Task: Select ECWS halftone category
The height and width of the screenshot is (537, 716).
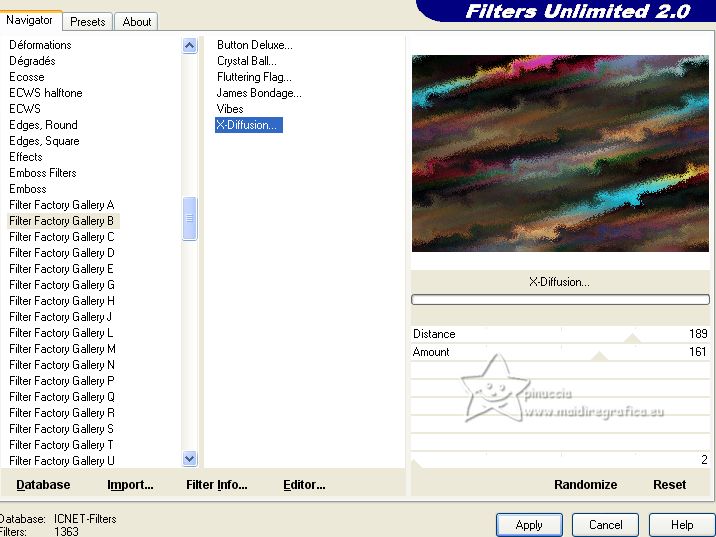Action: [x=46, y=93]
